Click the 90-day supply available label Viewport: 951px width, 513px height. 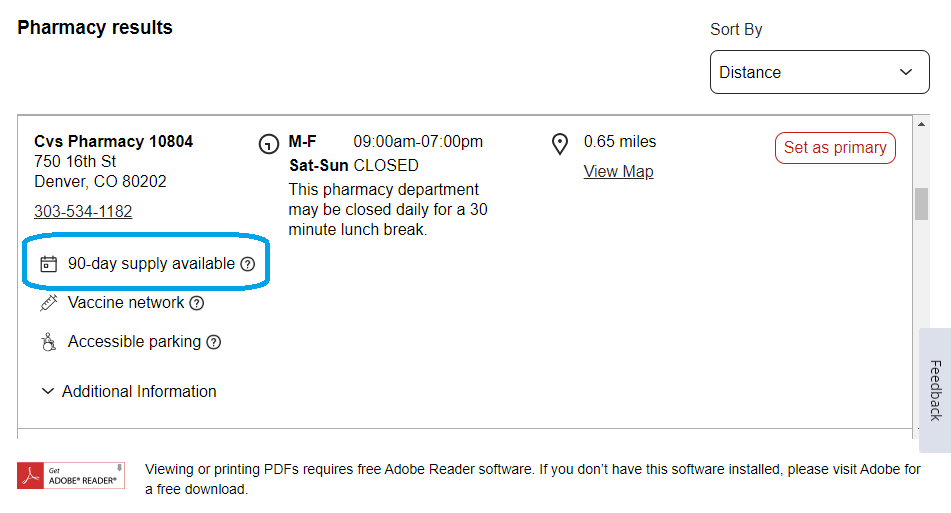tap(151, 264)
